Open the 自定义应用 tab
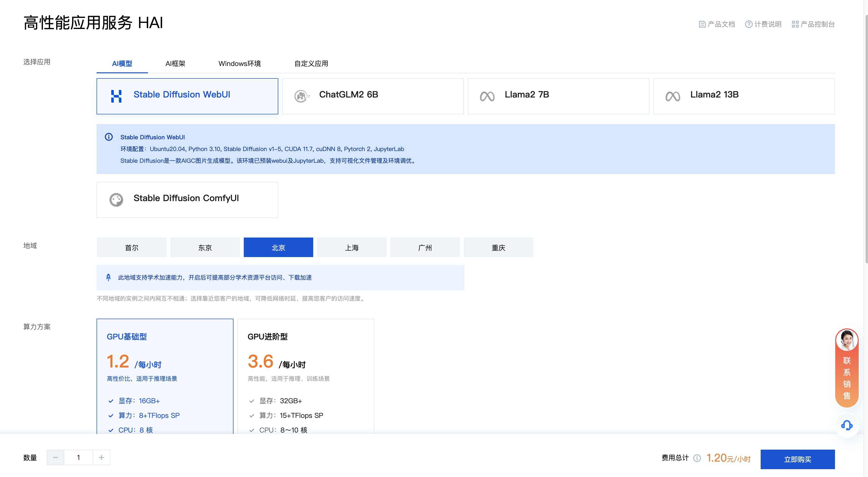This screenshot has width=868, height=477. point(311,64)
